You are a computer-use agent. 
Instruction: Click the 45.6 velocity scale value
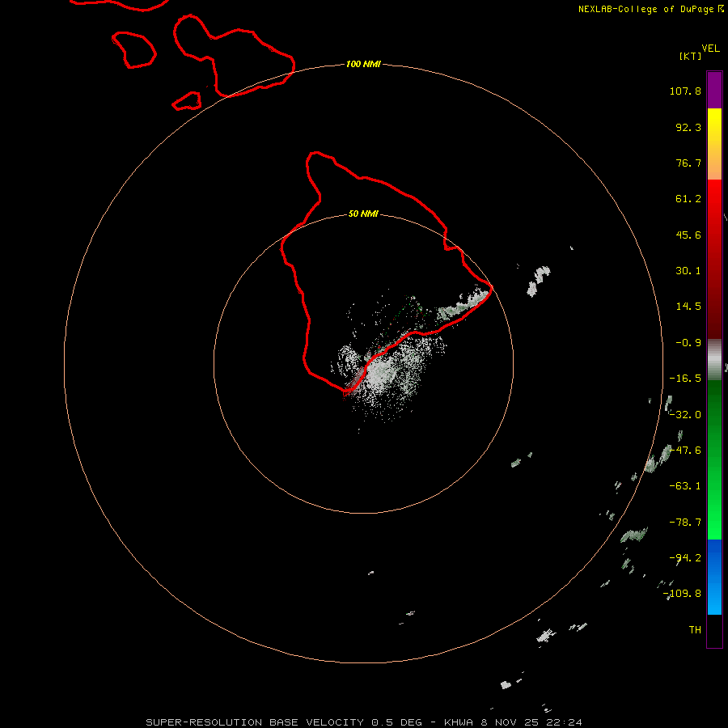(688, 235)
